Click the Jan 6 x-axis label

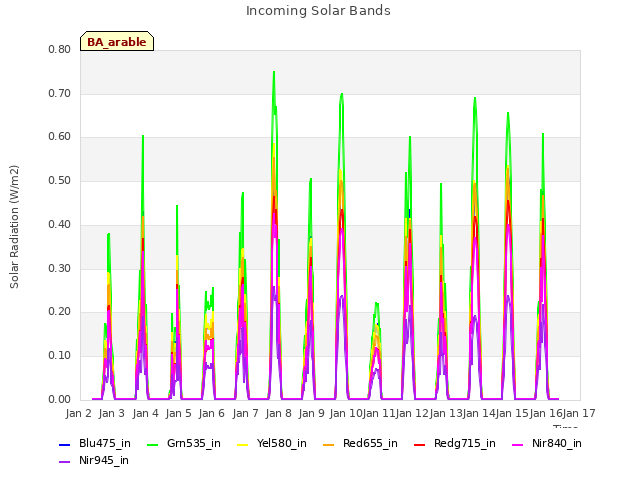coord(212,413)
